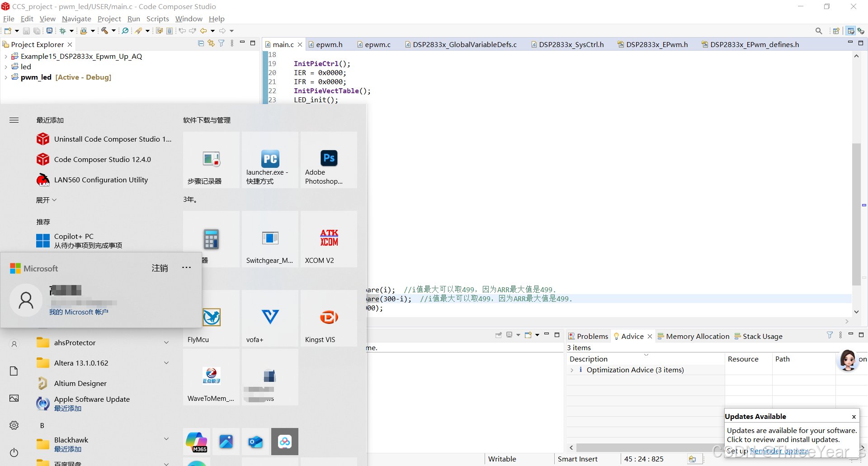
Task: Click the Open Perspective icon
Action: 836,31
